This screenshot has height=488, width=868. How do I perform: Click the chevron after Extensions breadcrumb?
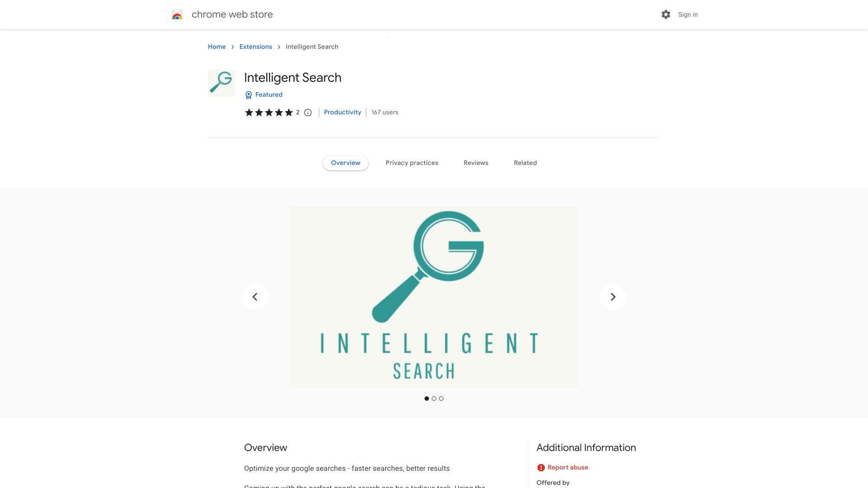[x=279, y=47]
